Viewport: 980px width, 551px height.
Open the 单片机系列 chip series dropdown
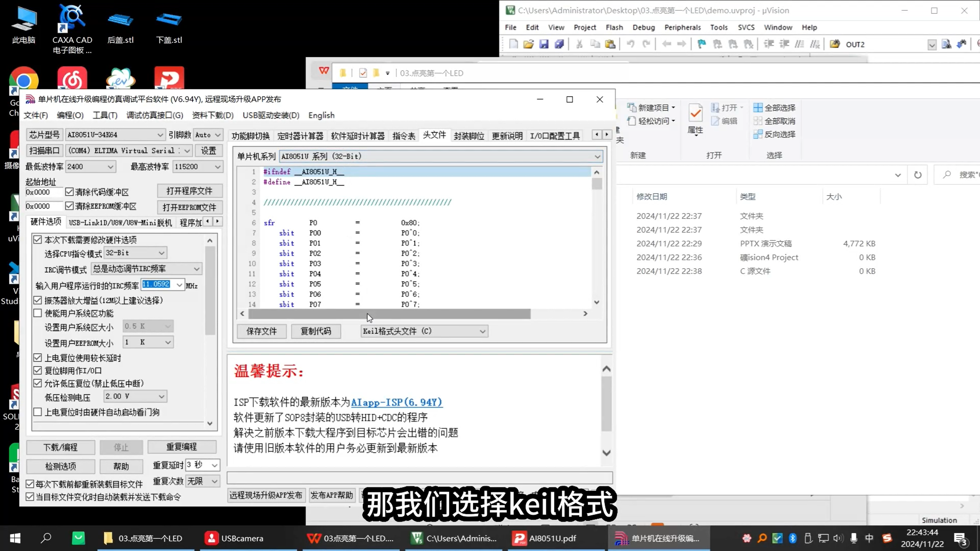pyautogui.click(x=597, y=156)
